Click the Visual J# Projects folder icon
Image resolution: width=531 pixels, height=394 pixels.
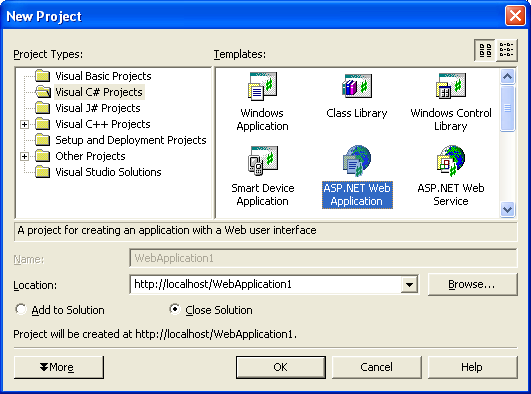[43, 108]
